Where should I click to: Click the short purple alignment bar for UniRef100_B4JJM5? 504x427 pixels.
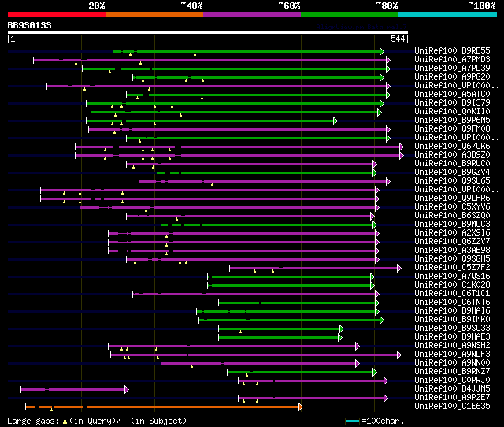[73, 390]
